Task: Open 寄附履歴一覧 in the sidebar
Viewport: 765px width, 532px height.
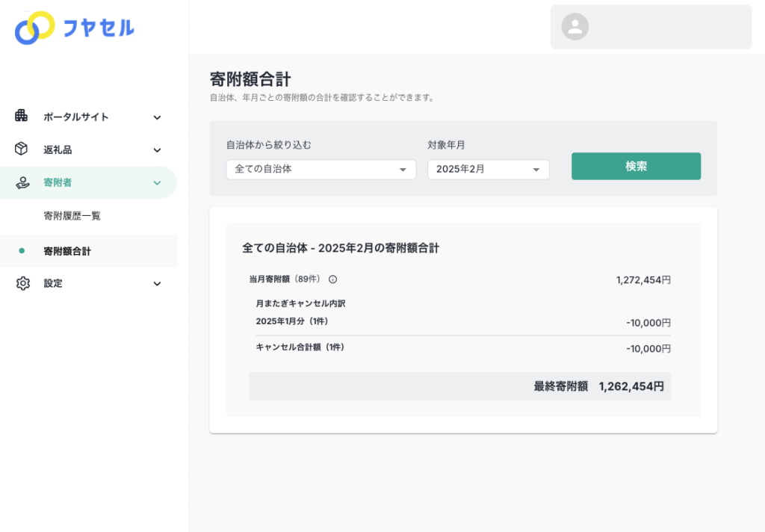Action: [72, 216]
